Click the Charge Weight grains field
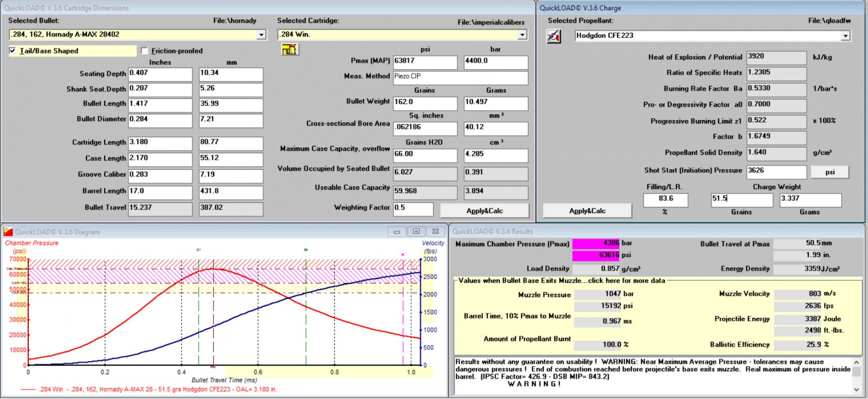The width and height of the screenshot is (868, 399). 741,200
